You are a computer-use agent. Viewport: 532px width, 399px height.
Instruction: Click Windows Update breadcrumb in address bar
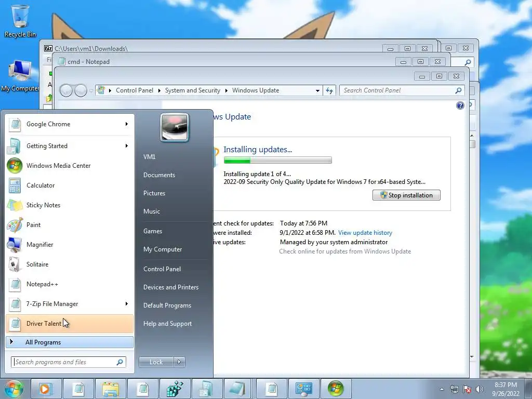click(x=256, y=90)
